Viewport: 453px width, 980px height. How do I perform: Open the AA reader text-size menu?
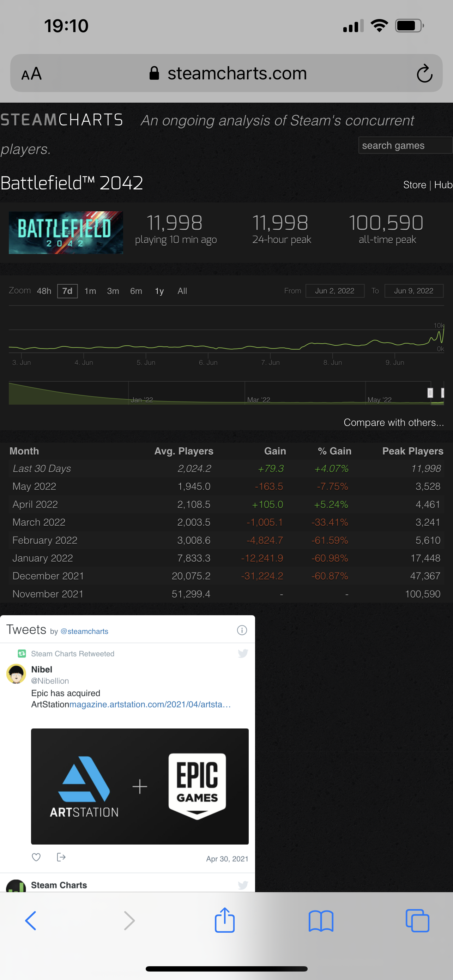31,73
